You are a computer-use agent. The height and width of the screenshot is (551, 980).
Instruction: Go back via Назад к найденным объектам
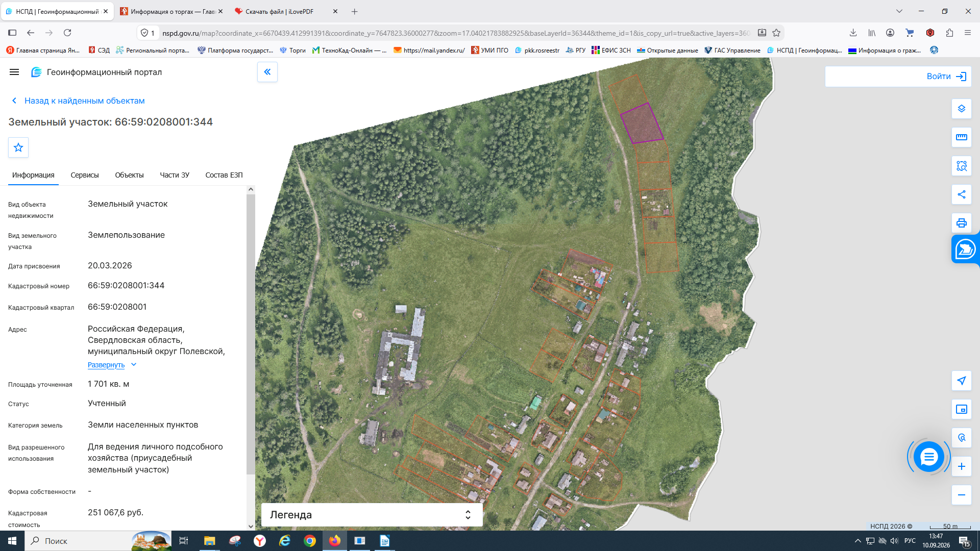79,101
